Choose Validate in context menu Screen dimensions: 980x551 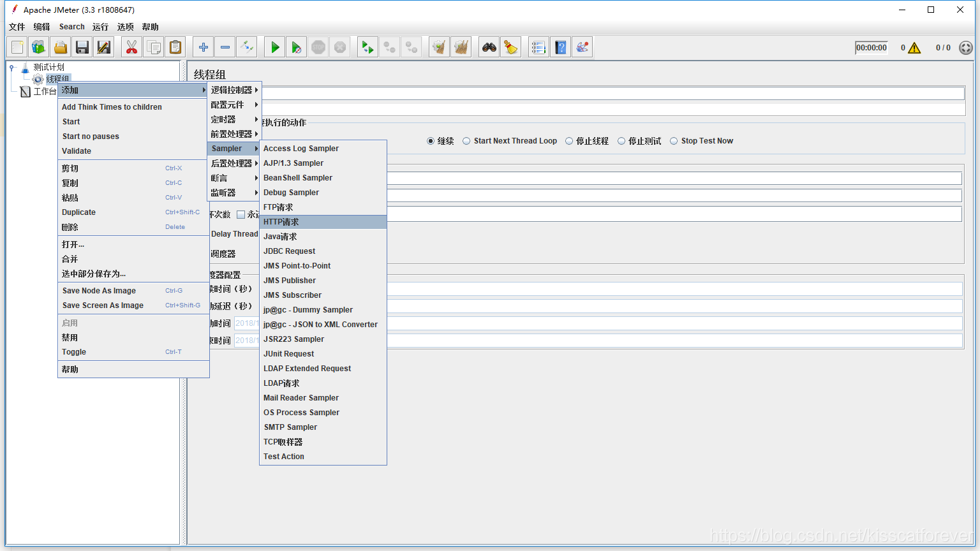[x=133, y=151]
